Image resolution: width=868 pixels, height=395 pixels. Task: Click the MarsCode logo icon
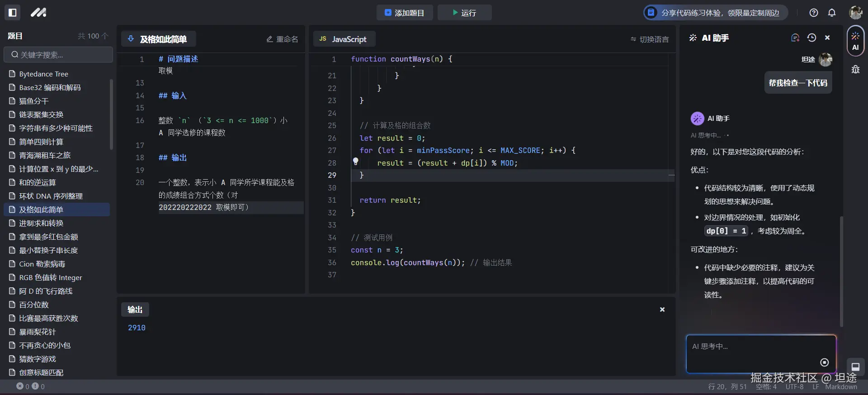click(x=38, y=13)
